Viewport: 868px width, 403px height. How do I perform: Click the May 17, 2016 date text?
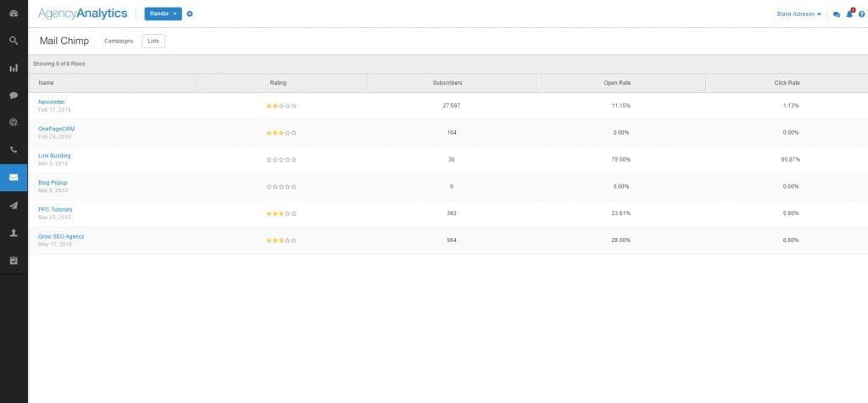[x=54, y=244]
